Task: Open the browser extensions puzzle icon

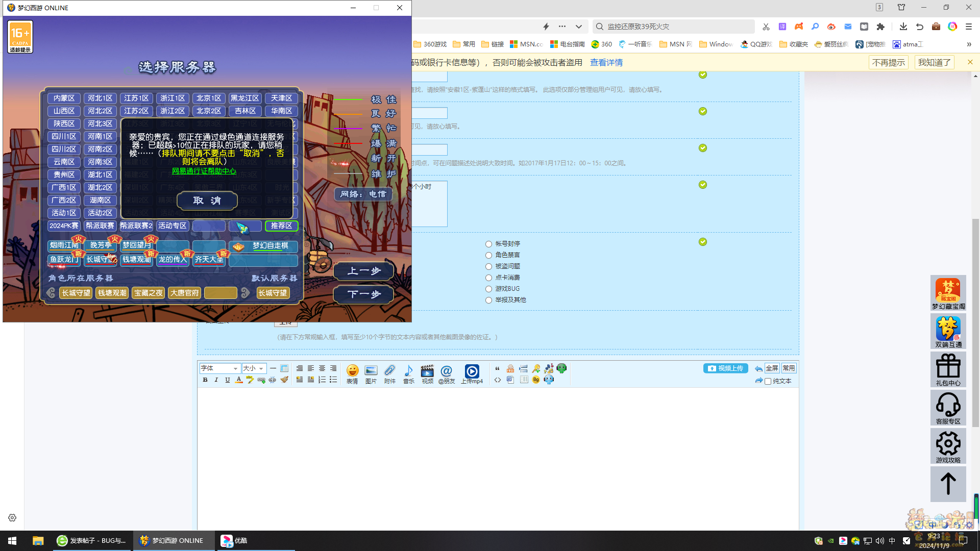Action: coord(880,27)
